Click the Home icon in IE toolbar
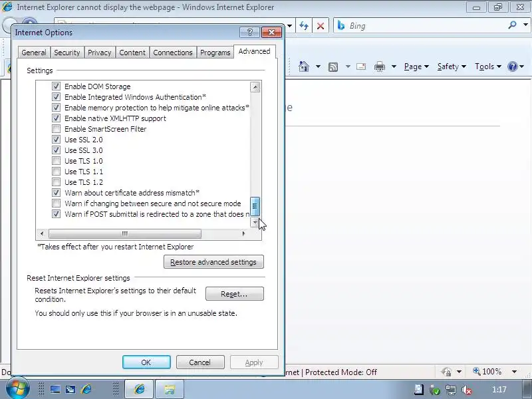532x399 pixels. tap(304, 66)
